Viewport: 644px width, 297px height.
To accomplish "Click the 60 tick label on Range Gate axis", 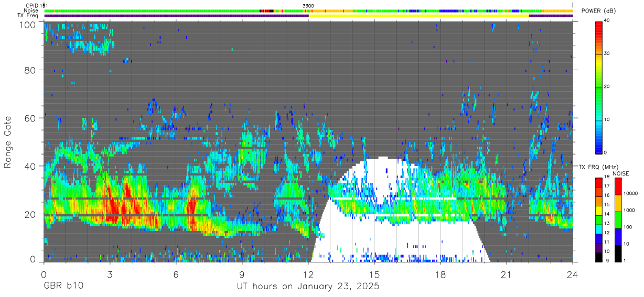I will pos(30,118).
